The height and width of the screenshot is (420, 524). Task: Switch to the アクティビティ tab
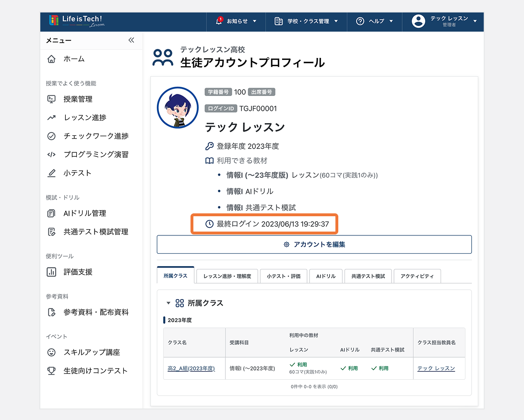pos(417,276)
